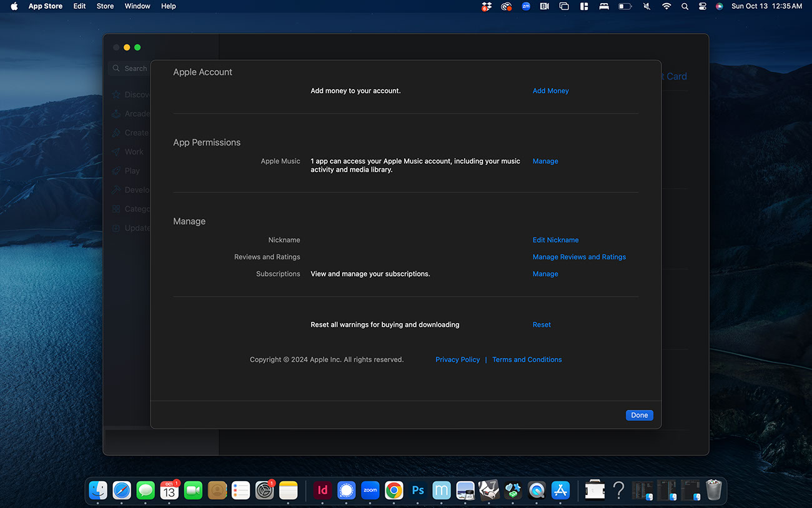Click Edit Nickname link

tap(555, 240)
